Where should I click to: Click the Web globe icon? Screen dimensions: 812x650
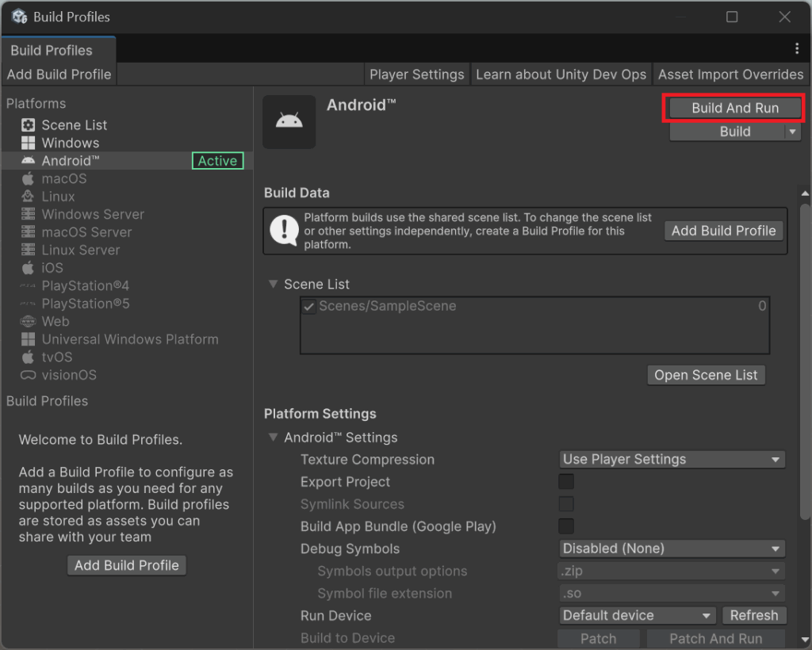click(x=28, y=321)
